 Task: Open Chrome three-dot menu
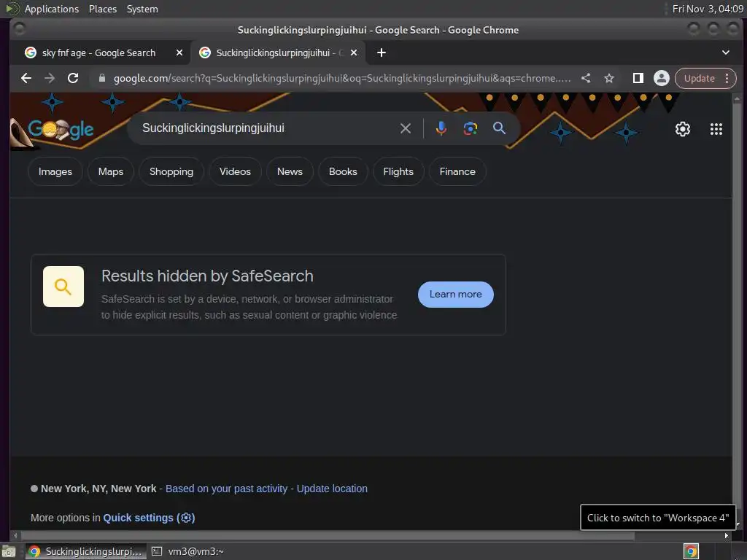727,78
